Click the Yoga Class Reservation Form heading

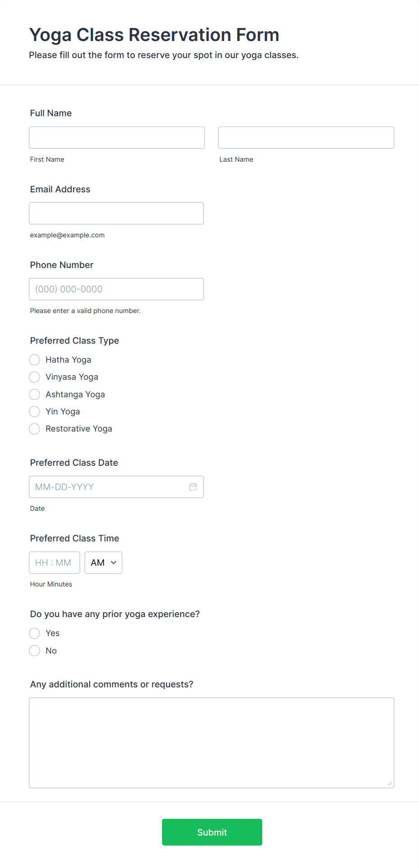pyautogui.click(x=154, y=35)
